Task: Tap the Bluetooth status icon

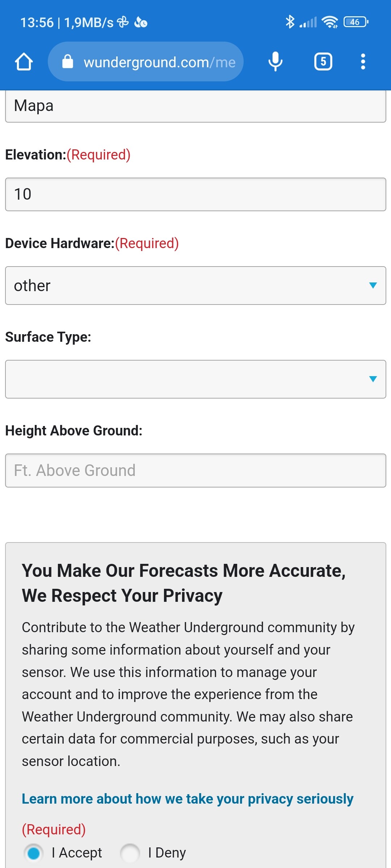Action: coord(290,22)
